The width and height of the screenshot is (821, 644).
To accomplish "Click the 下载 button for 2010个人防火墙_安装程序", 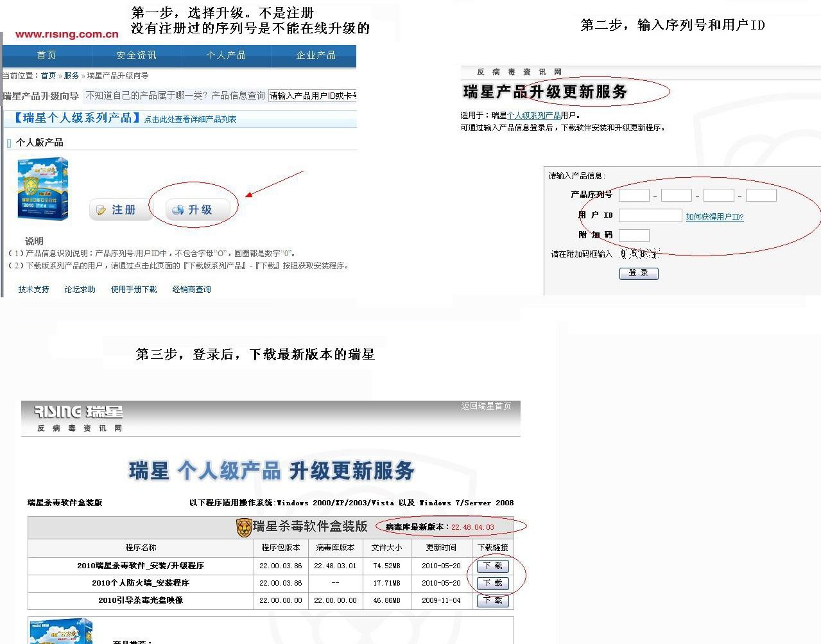I will [x=492, y=583].
